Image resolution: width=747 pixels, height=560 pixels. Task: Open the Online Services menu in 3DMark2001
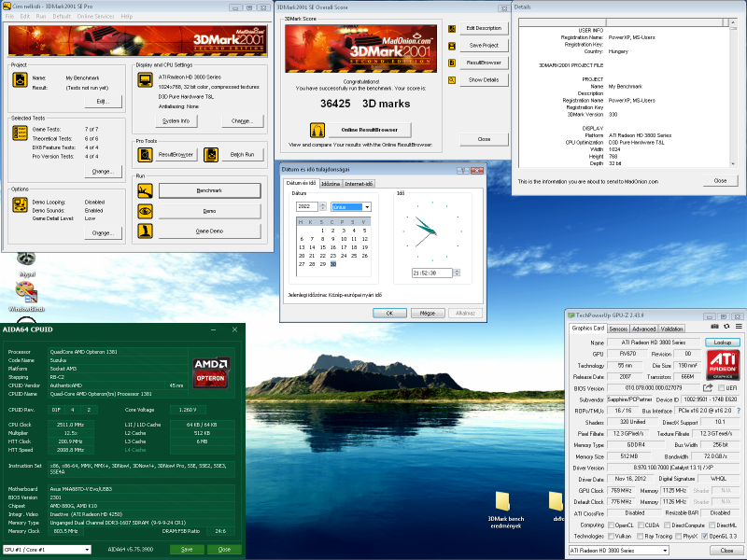(96, 16)
